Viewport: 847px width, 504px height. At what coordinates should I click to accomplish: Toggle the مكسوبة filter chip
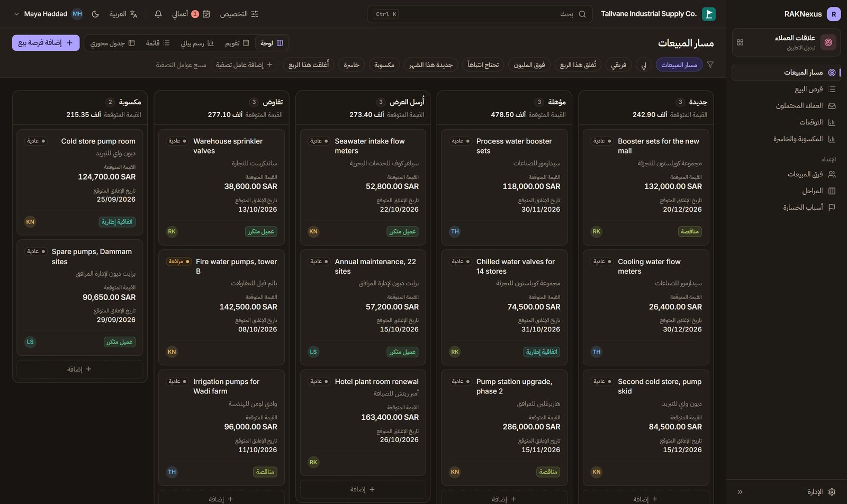tap(384, 65)
